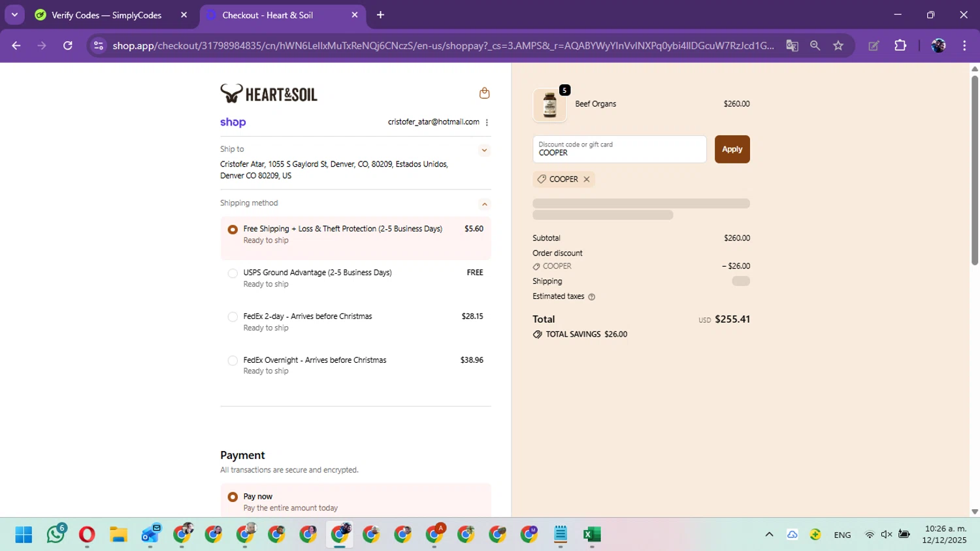Open a new browser tab
Viewport: 980px width, 551px height.
pos(380,15)
